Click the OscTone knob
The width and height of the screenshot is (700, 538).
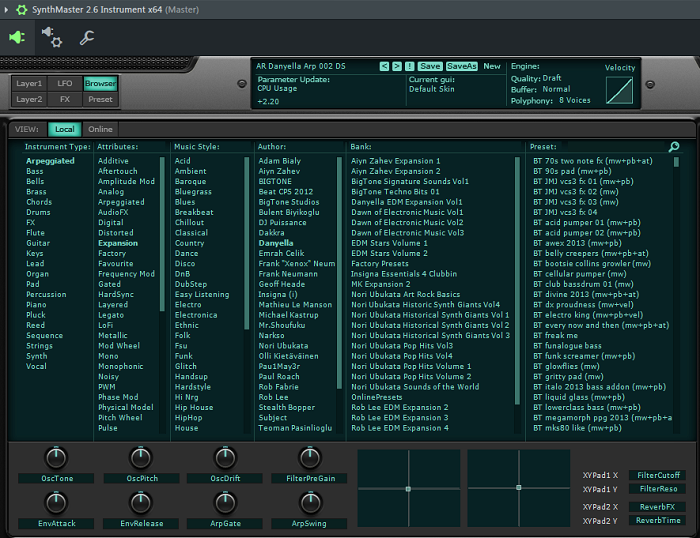(x=56, y=458)
